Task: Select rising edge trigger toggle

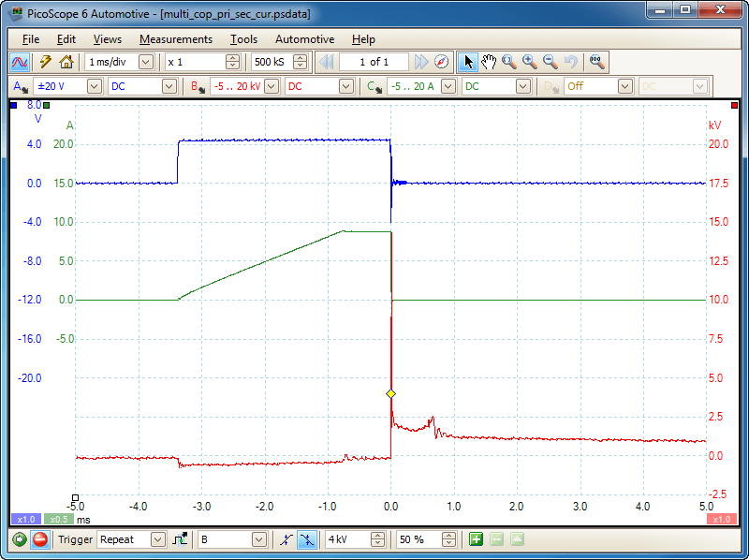Action: [286, 539]
